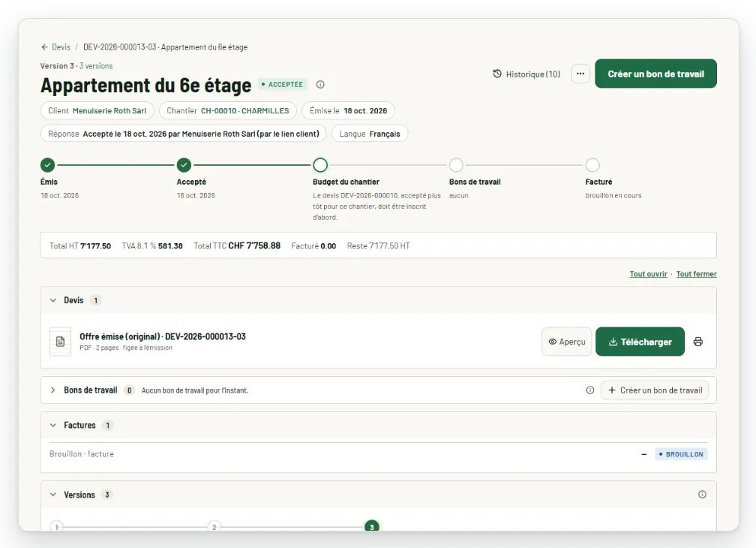
Task: Print the offer using printer icon
Action: (x=697, y=342)
